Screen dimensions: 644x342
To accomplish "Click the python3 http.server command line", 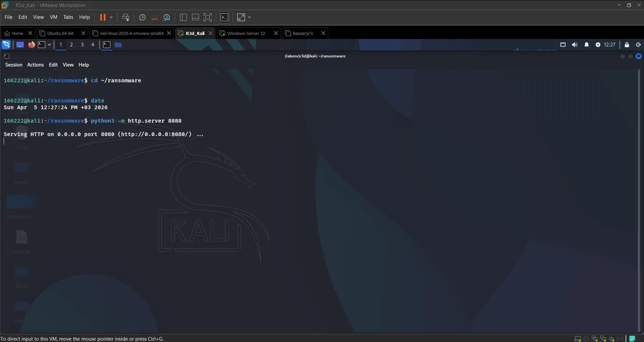I will pos(93,121).
